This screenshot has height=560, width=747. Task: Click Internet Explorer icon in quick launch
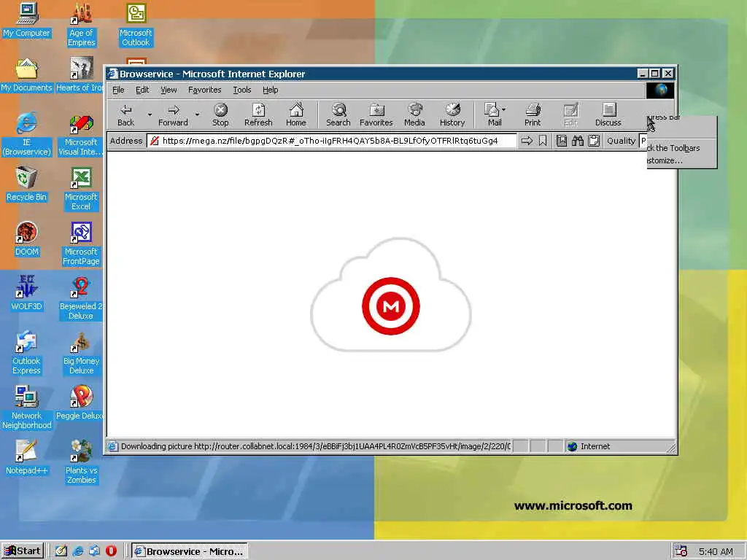[78, 551]
